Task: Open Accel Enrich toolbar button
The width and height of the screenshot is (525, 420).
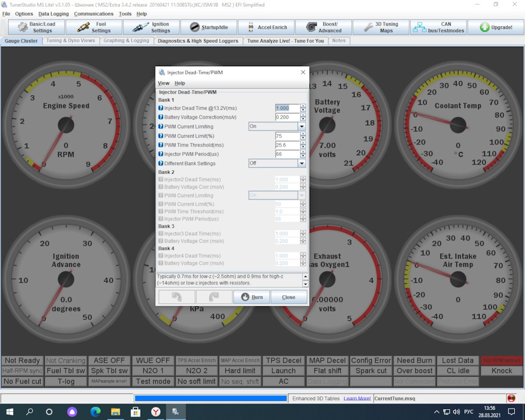Action: tap(266, 27)
